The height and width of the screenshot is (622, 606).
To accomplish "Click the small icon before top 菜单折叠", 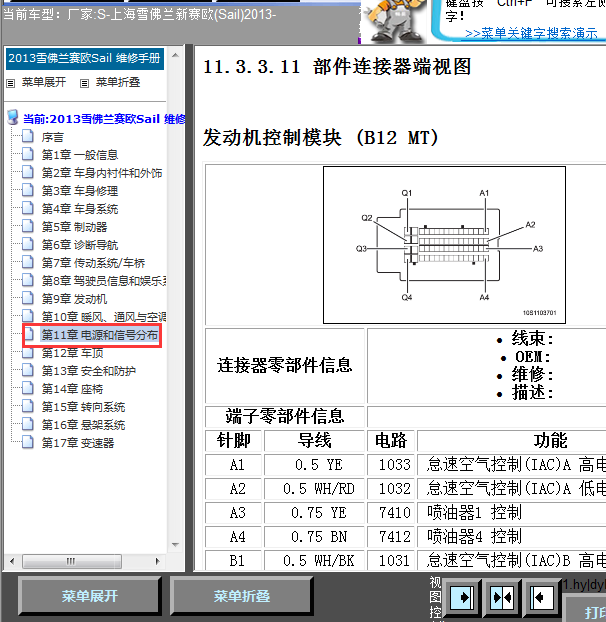I will coord(84,83).
